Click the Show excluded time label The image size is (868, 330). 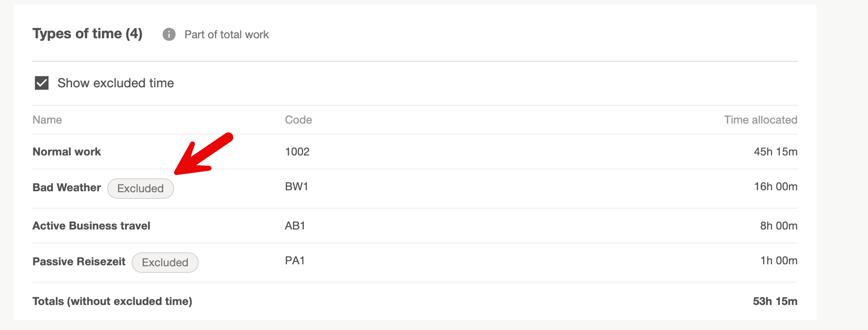coord(116,83)
